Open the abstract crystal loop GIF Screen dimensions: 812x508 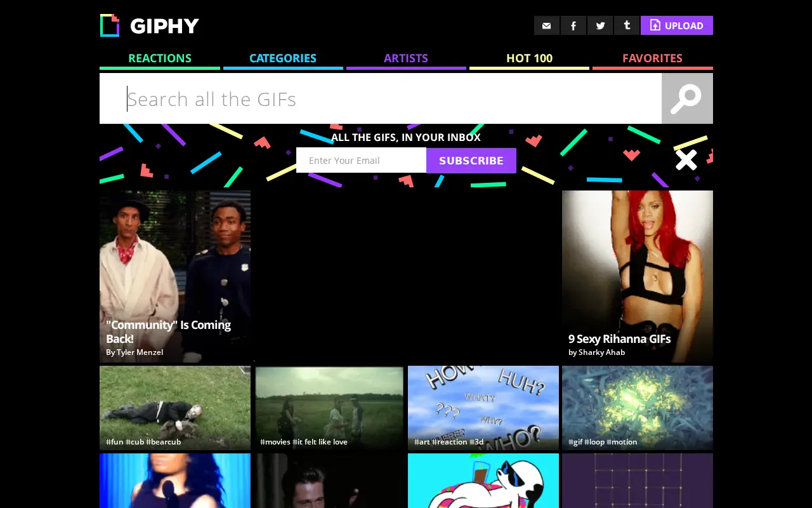(x=638, y=408)
